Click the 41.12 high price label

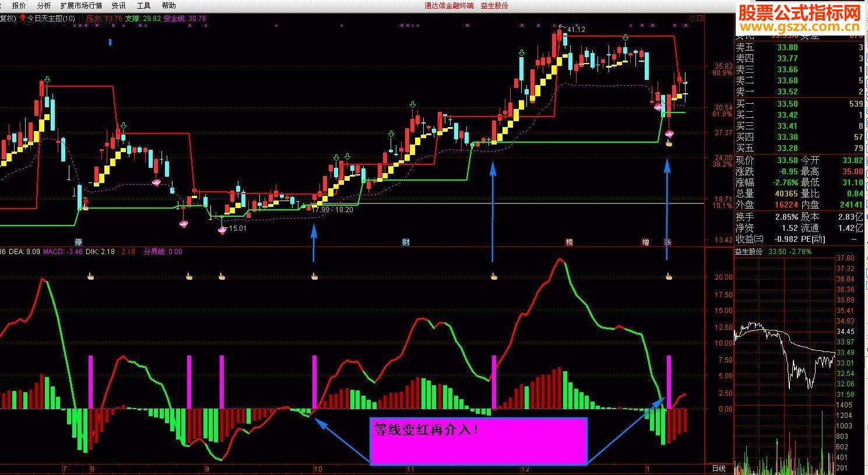(x=576, y=30)
